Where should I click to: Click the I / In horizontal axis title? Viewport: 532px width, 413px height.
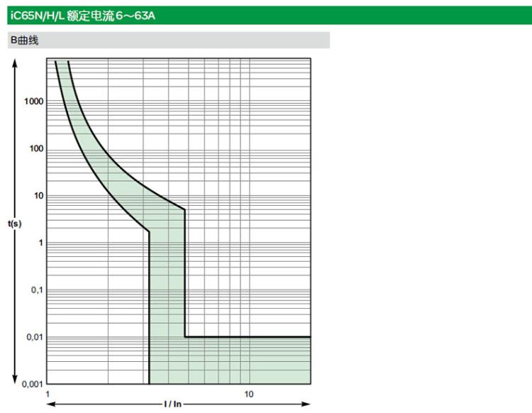coord(172,404)
